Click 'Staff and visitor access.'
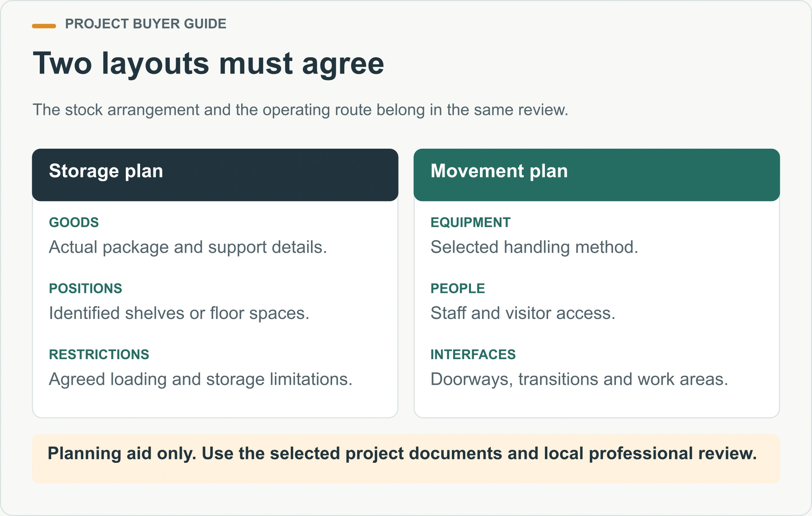 click(x=523, y=313)
